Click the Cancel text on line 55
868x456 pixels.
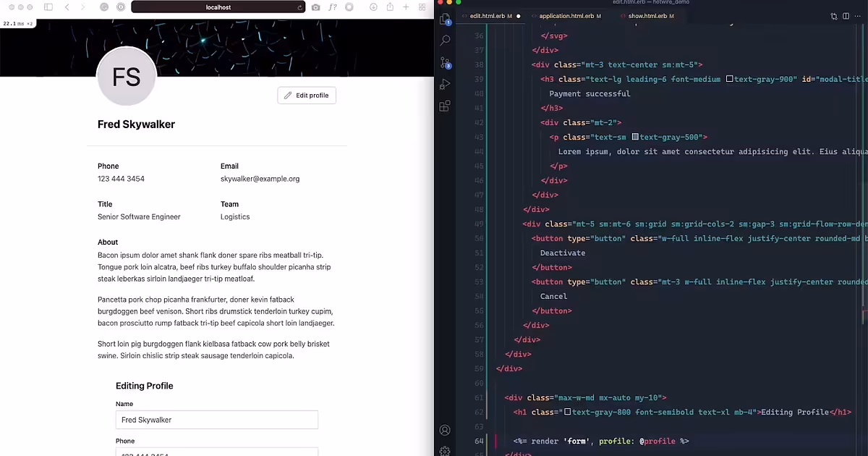point(553,296)
